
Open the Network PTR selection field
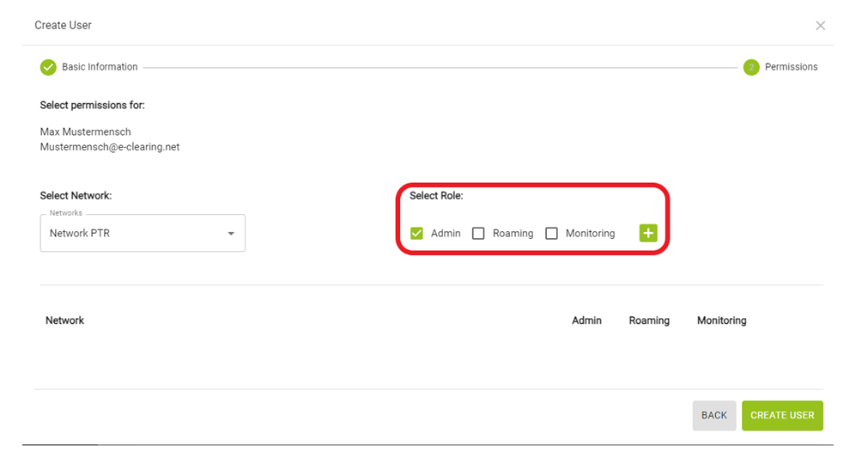143,233
